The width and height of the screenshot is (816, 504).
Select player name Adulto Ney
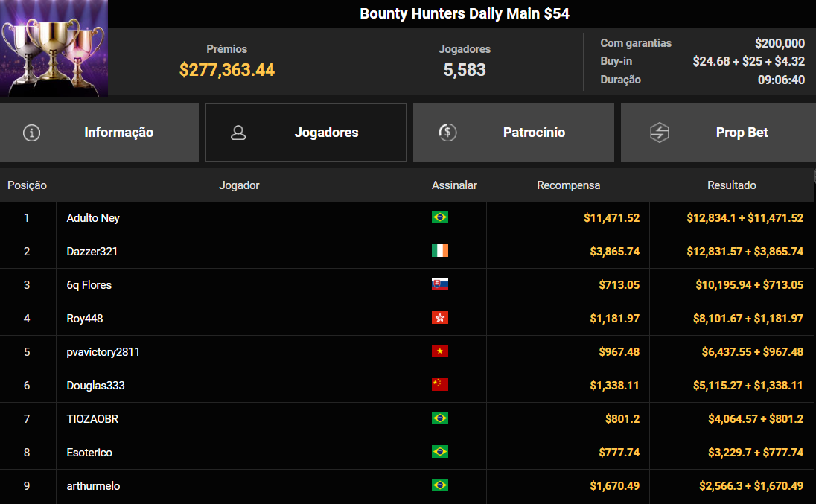pos(93,217)
